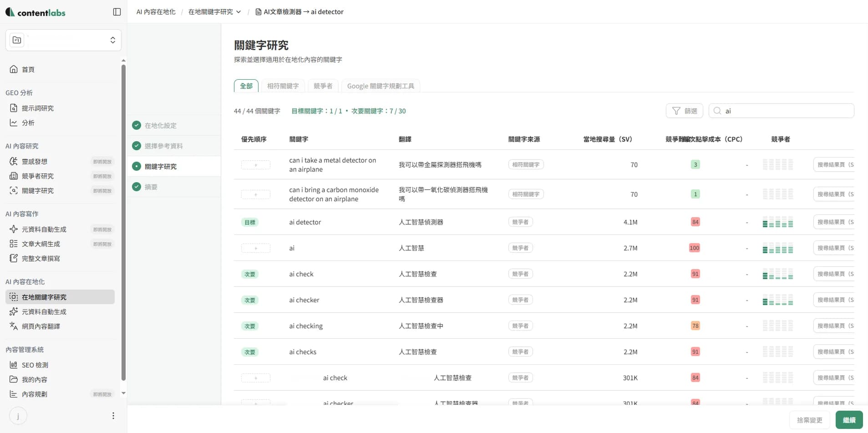This screenshot has height=433, width=868.
Task: Select 提示詞研究 under GEO 分析
Action: 37,108
